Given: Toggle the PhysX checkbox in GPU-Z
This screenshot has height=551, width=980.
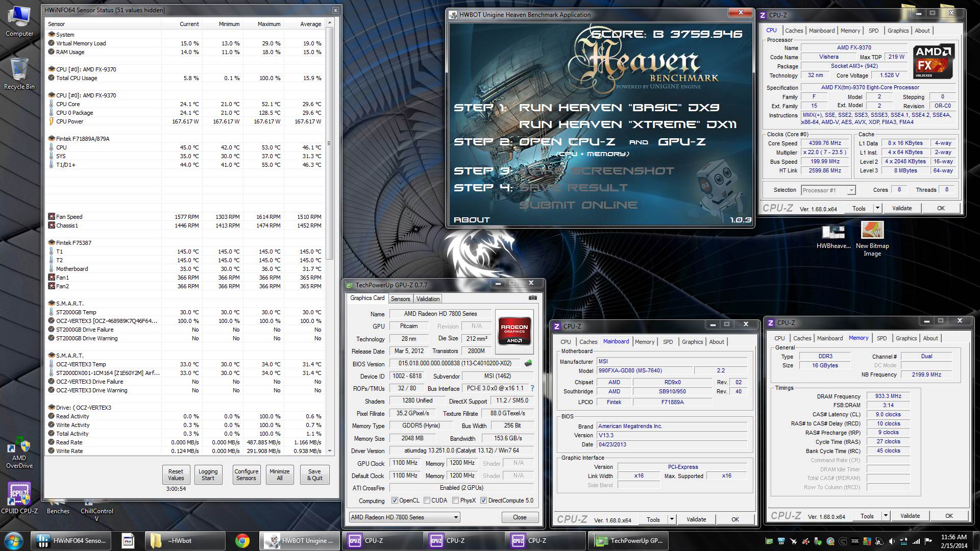Looking at the screenshot, I should [455, 500].
